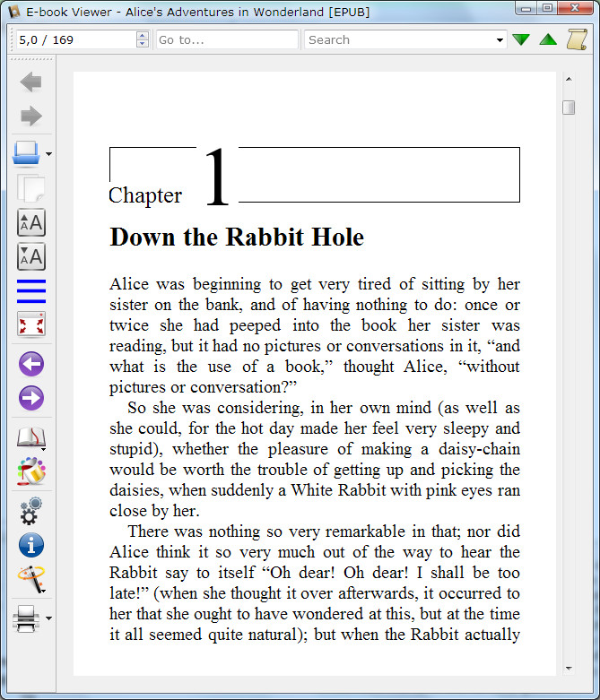Click the scrollbar up arrow
The width and height of the screenshot is (600, 700).
click(x=569, y=79)
